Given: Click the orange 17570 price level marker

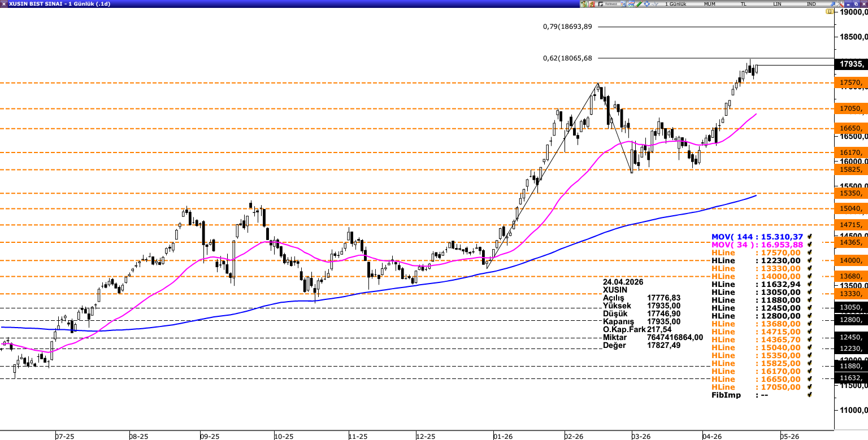Looking at the screenshot, I should pos(851,83).
